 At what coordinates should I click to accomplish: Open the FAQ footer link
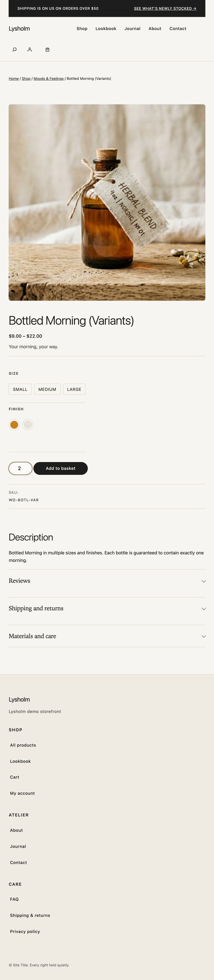[14, 899]
